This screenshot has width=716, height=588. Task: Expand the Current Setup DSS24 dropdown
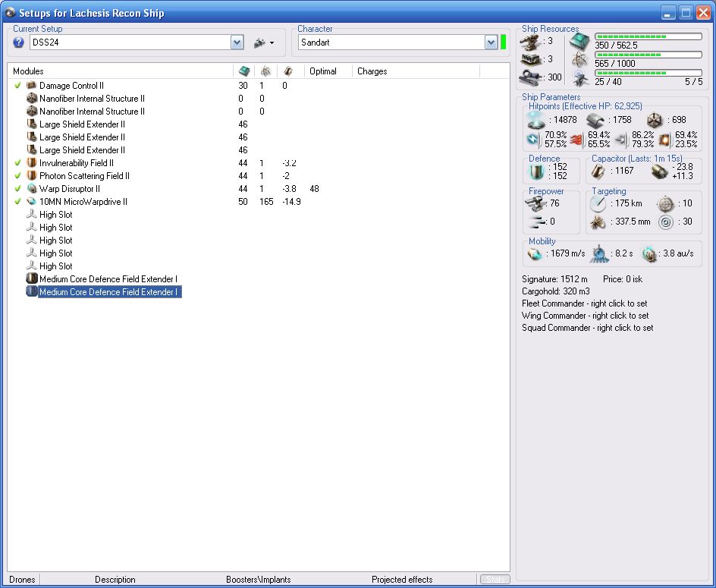click(x=237, y=42)
